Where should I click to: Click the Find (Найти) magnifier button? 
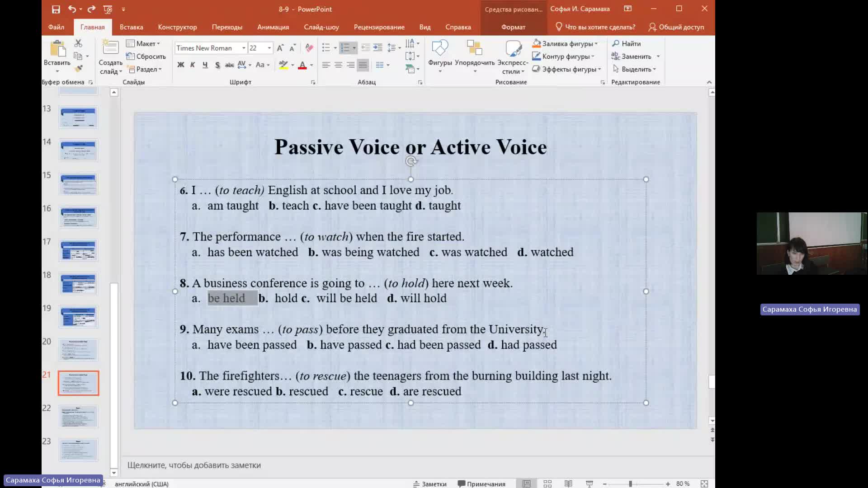(627, 43)
